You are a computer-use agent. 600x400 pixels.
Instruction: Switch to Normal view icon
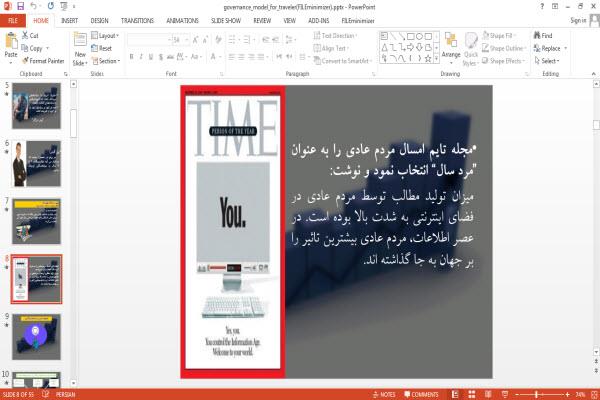[x=455, y=394]
